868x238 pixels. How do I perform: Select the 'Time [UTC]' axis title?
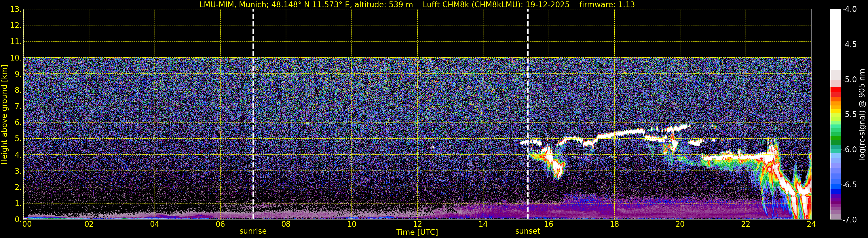(x=417, y=232)
